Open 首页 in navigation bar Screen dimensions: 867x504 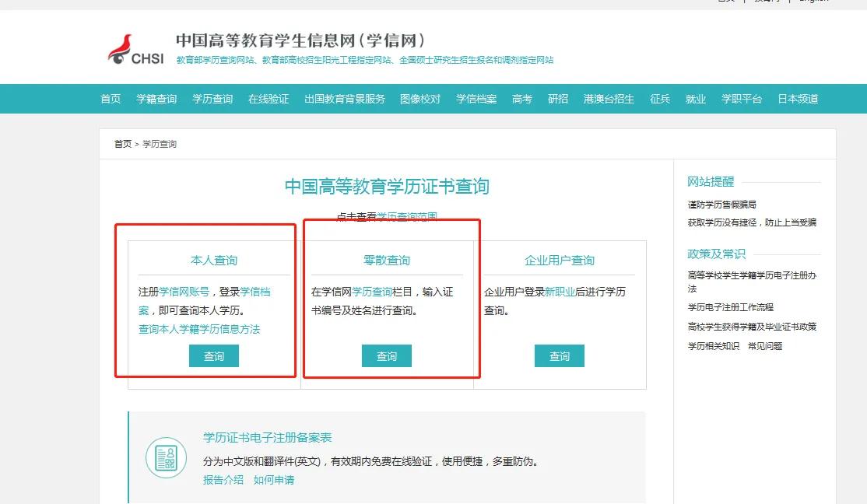tap(111, 99)
